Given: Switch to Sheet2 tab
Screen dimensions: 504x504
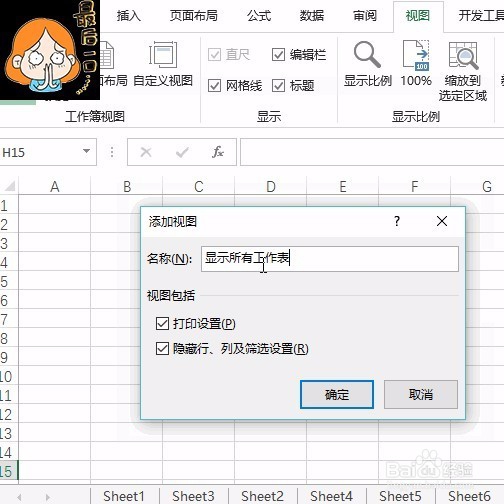Looking at the screenshot, I should coord(262,496).
